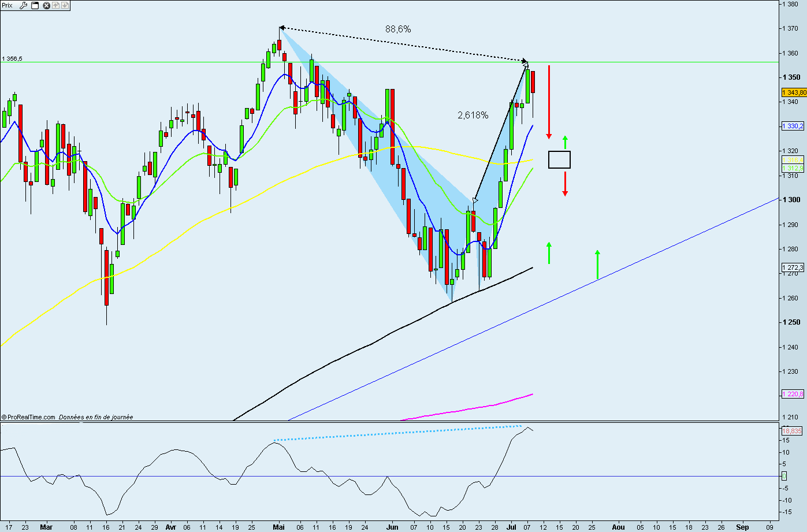This screenshot has width=807, height=532.
Task: Open chart settings with the wrench icon
Action: [24, 5]
